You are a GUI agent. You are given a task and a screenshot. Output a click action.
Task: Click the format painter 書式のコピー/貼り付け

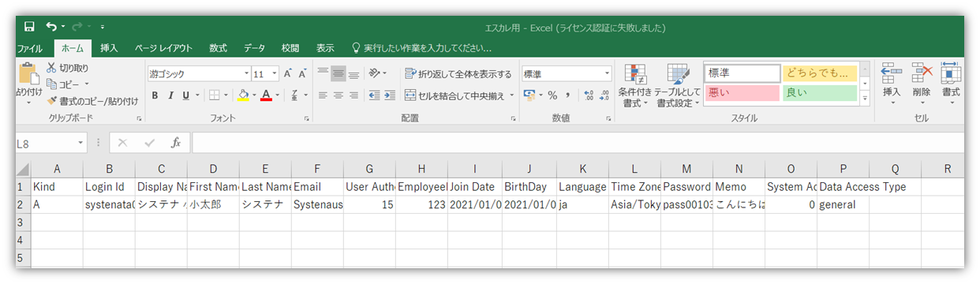click(x=92, y=100)
